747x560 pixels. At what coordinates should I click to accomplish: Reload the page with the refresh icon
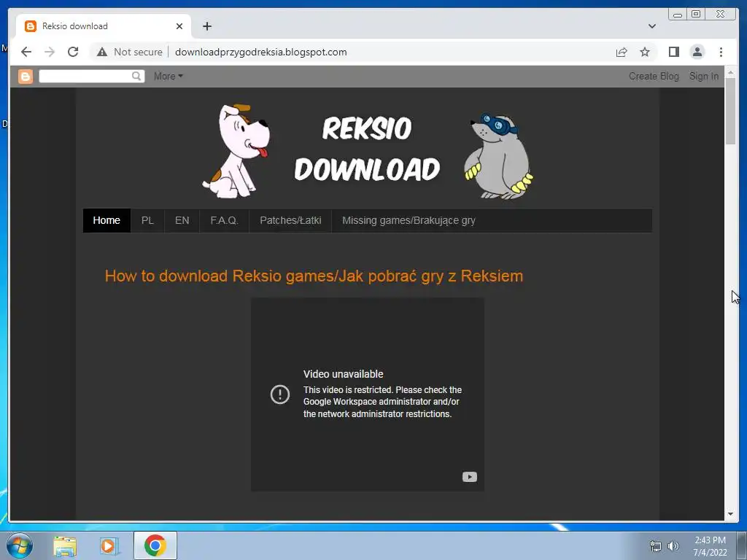(x=73, y=52)
